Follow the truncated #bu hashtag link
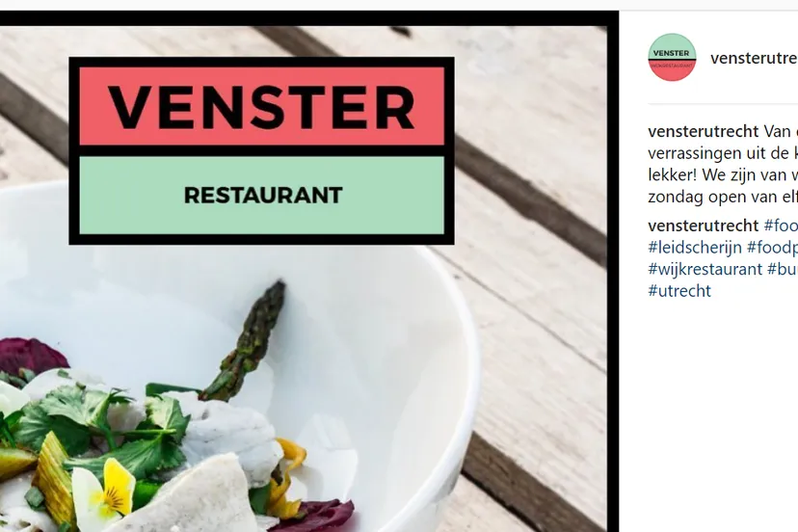 pos(782,269)
